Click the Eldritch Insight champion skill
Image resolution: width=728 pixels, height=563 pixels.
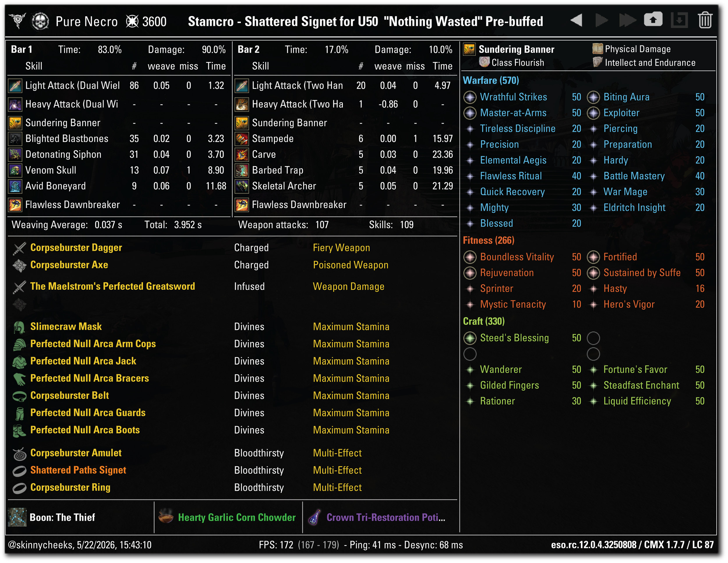click(634, 208)
